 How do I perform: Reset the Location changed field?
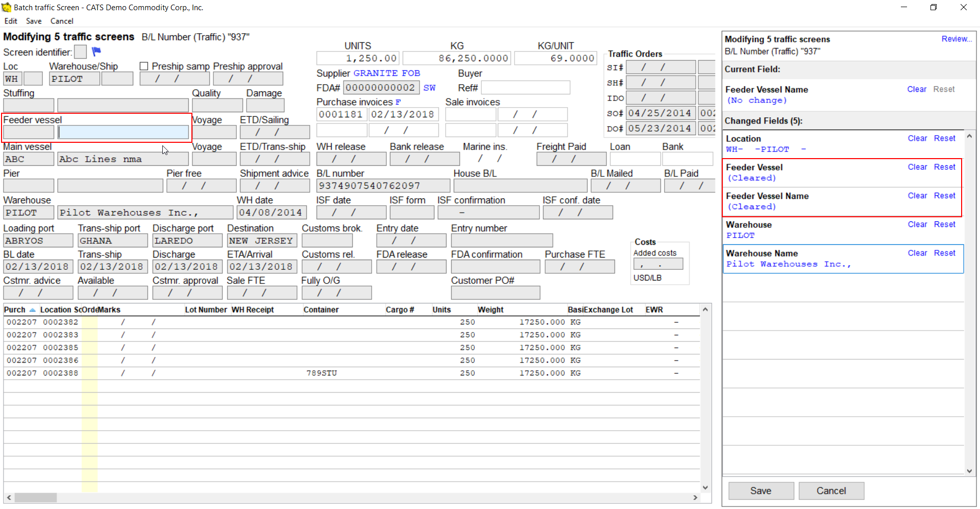[x=945, y=138]
